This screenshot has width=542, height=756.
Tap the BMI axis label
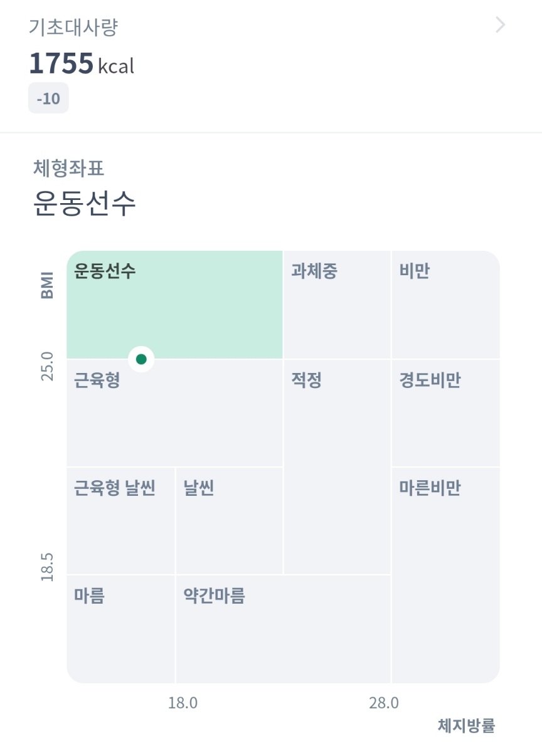(x=47, y=285)
